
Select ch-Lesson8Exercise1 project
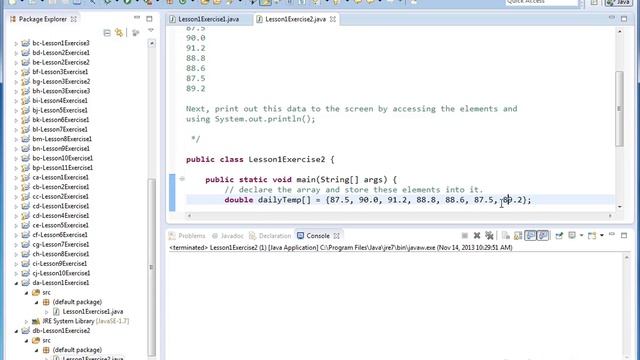point(60,254)
